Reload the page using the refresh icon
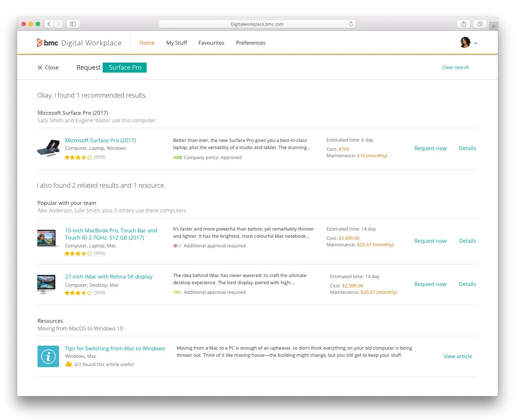Image resolution: width=515 pixels, height=420 pixels. point(351,24)
